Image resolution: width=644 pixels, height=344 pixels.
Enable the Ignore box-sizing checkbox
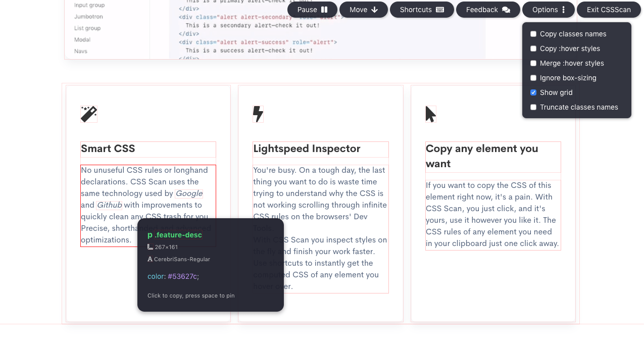(x=533, y=78)
